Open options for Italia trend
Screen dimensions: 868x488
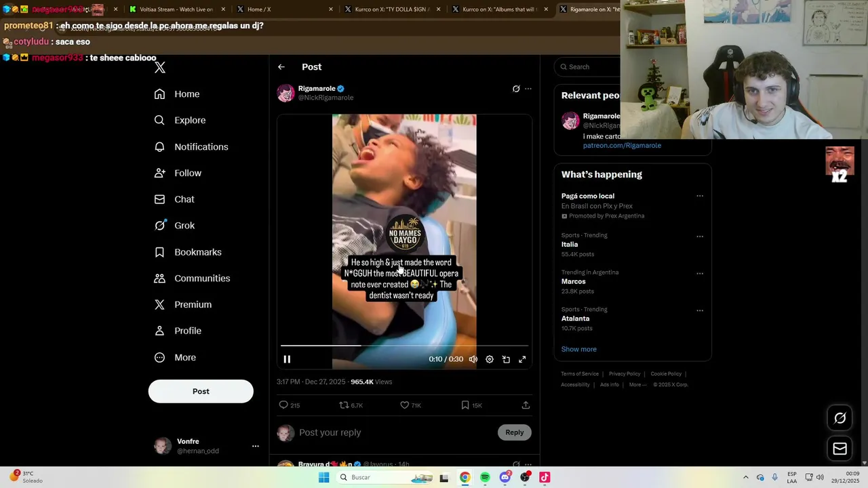[700, 237]
